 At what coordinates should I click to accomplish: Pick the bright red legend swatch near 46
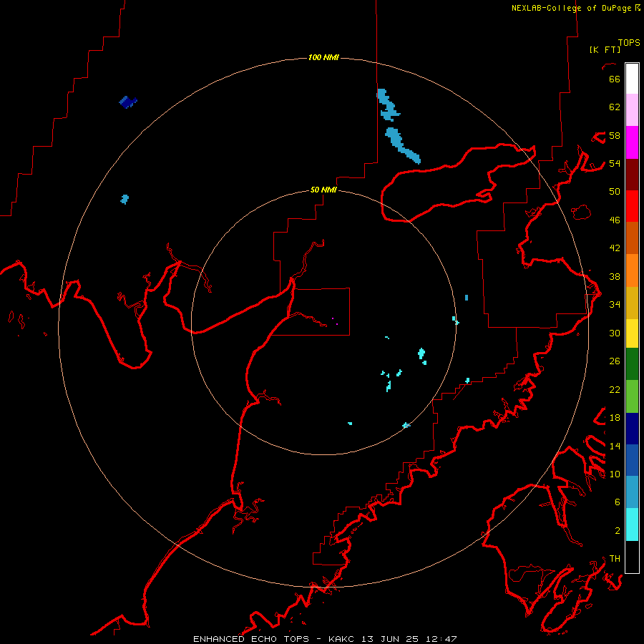pos(632,206)
